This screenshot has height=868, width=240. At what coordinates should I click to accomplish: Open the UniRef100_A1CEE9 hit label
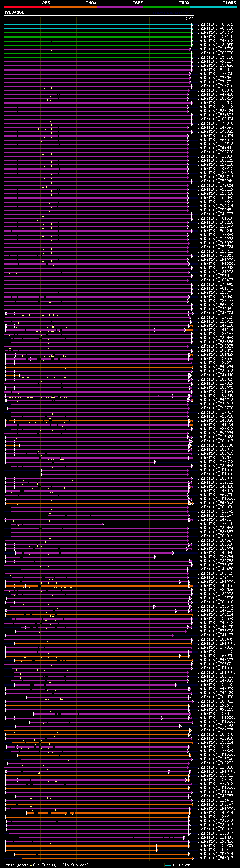click(x=215, y=190)
